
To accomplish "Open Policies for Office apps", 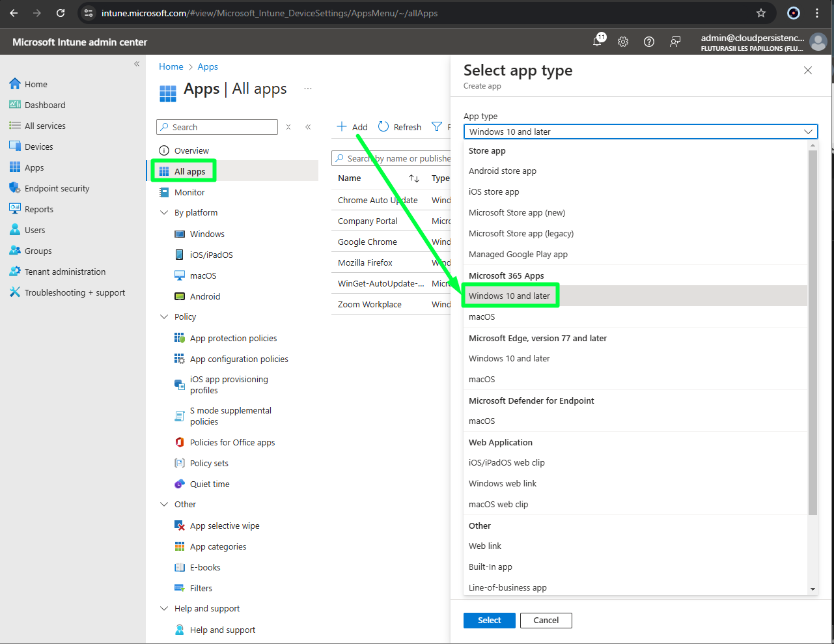I will pos(232,442).
